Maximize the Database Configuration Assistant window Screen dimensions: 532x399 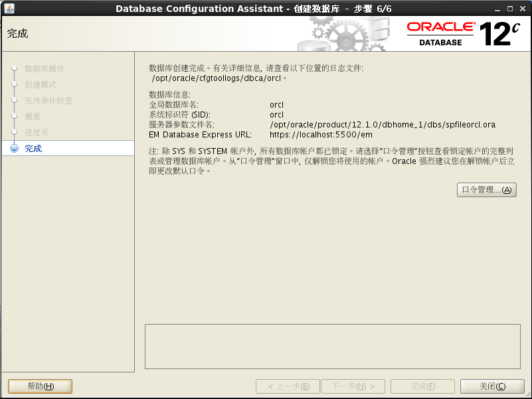pyautogui.click(x=510, y=9)
